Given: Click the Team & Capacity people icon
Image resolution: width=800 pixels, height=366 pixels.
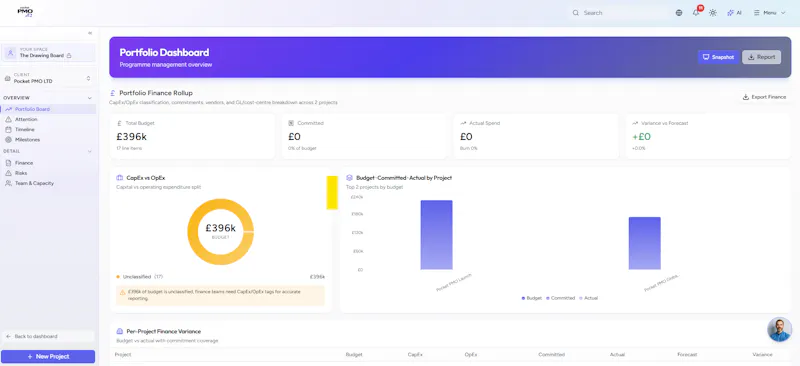Looking at the screenshot, I should tap(8, 183).
